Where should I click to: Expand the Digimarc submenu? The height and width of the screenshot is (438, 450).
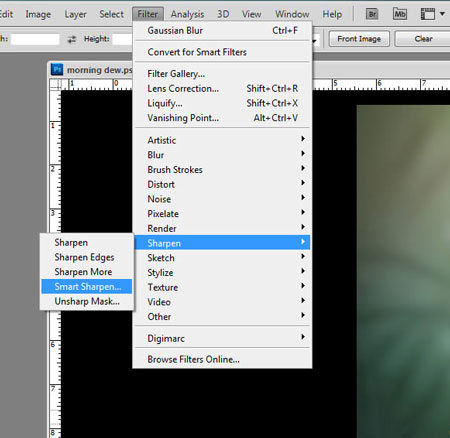coord(222,338)
